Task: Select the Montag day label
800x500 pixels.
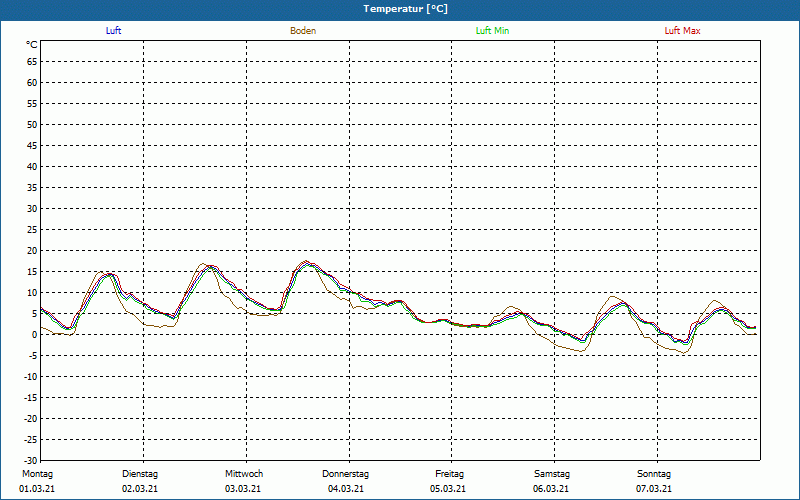Action: pos(37,474)
